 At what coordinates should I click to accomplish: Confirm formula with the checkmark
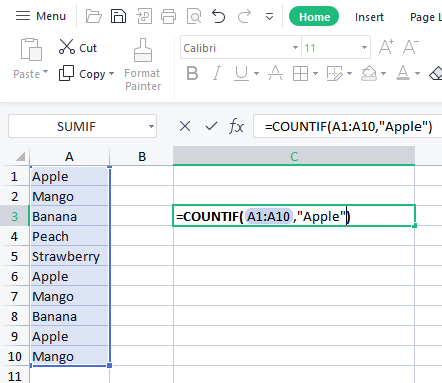211,126
